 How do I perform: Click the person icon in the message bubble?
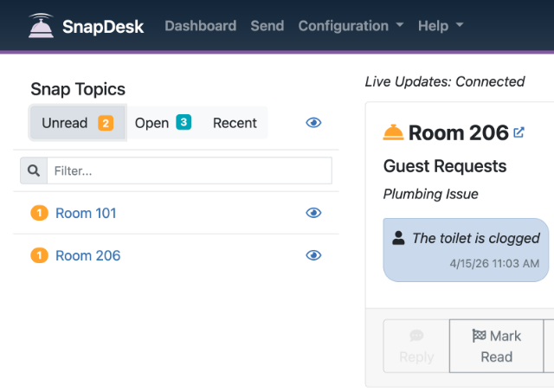[x=398, y=238]
